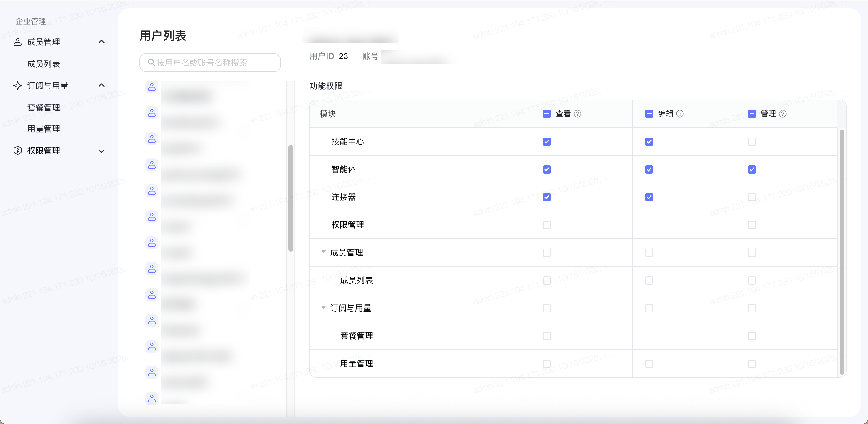
Task: Click the user list vertical scrollbar
Action: 291,198
